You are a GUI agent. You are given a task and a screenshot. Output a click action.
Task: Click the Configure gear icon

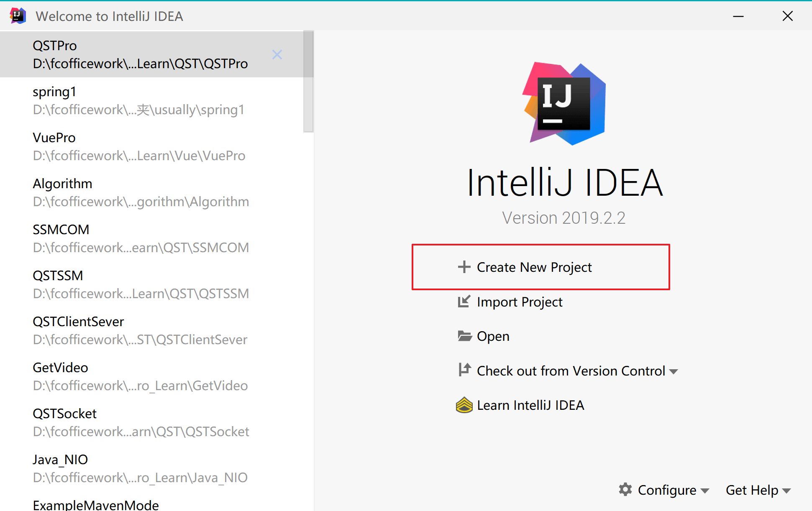[625, 489]
